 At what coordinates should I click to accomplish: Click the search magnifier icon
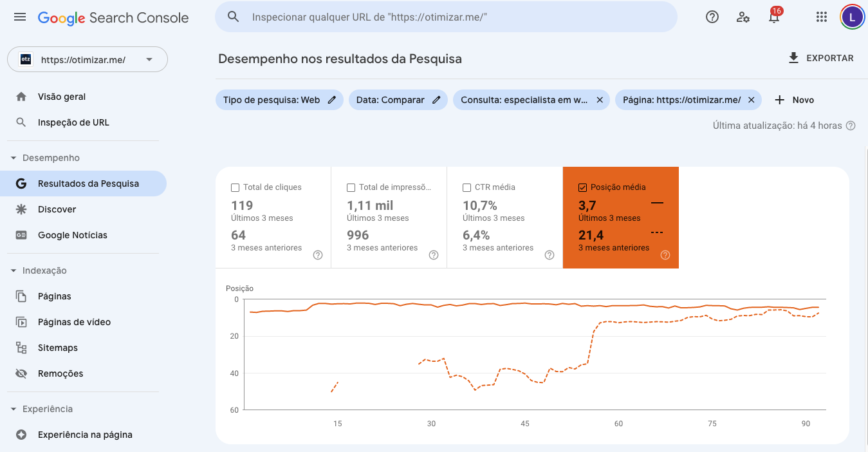tap(234, 17)
